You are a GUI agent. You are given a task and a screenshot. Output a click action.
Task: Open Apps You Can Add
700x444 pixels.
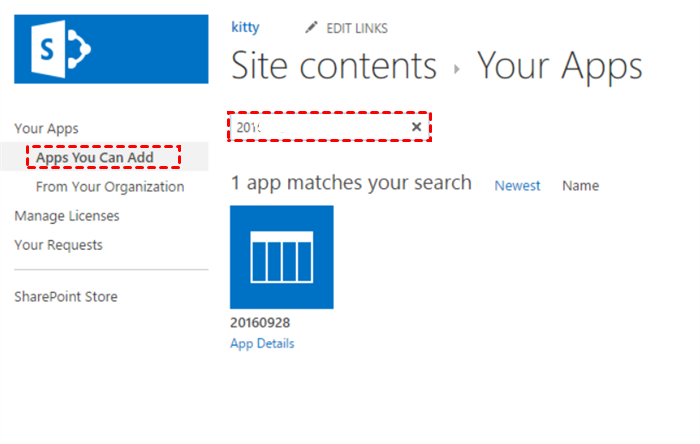[x=94, y=157]
